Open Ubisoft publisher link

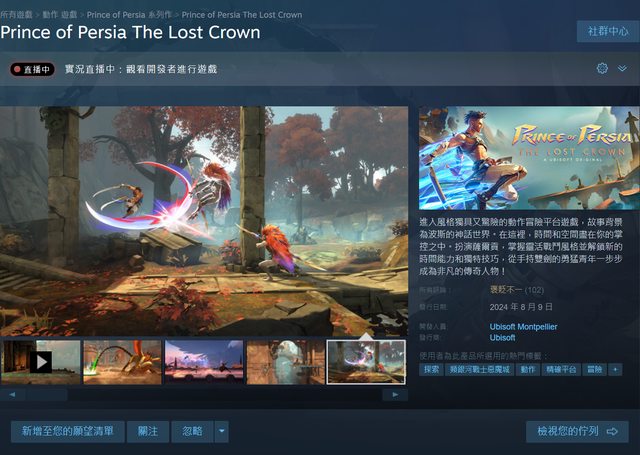[x=502, y=337]
